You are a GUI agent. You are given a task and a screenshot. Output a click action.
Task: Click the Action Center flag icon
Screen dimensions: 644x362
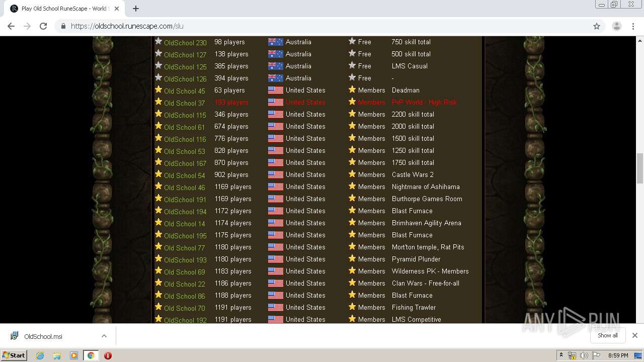[x=596, y=355]
